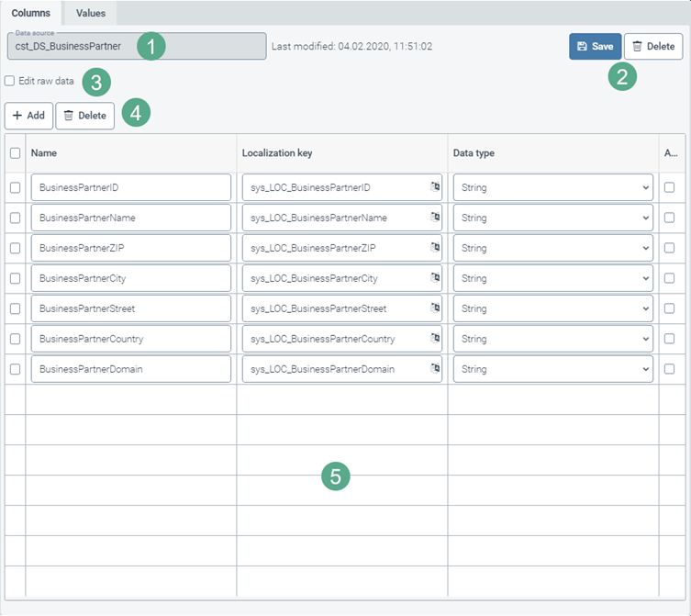Delete the data source with top-right Delete
Viewport: 691px width, 616px height.
click(652, 47)
